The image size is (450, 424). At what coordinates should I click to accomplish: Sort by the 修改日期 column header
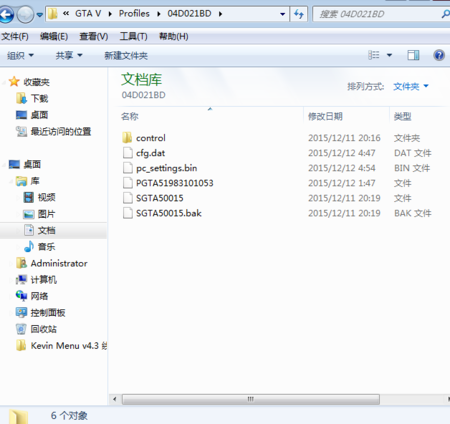click(x=346, y=116)
